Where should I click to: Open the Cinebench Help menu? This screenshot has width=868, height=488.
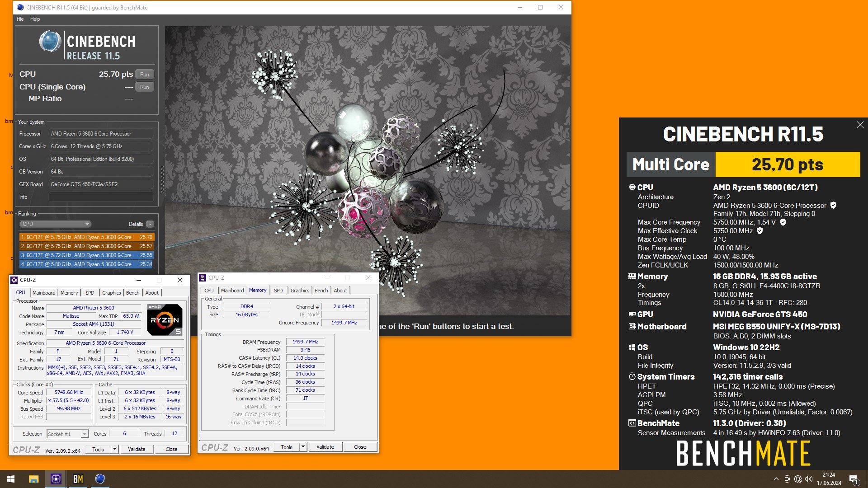35,19
